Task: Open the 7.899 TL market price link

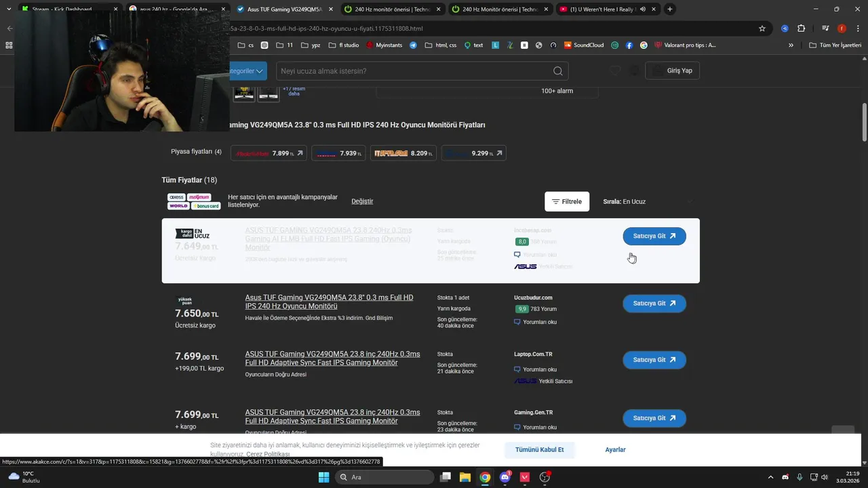Action: pos(269,153)
